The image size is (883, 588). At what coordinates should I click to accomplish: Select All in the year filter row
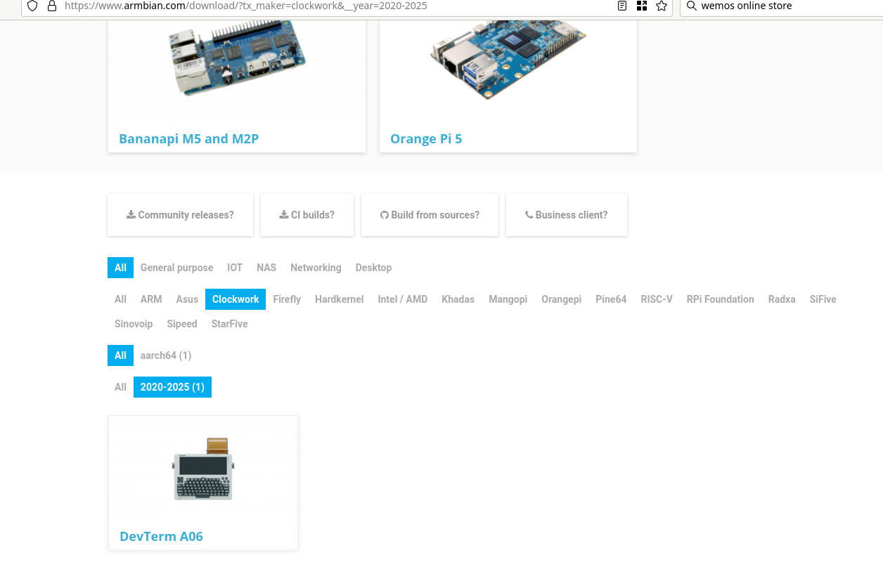[x=120, y=387]
